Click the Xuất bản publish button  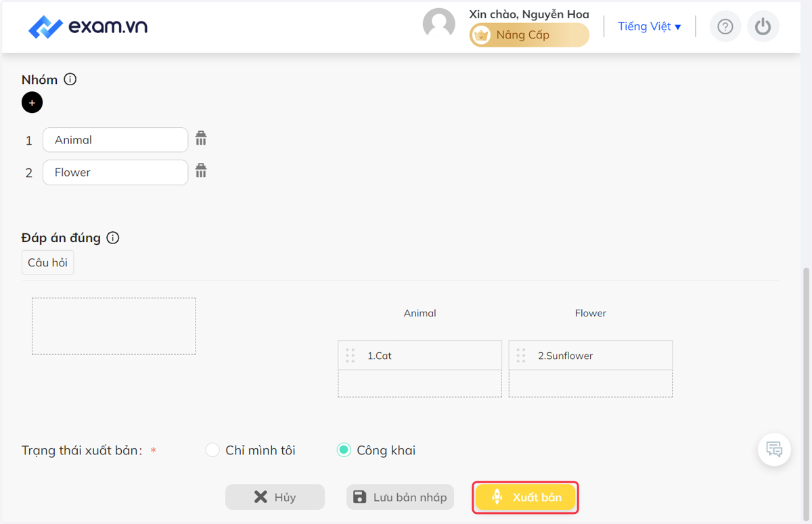point(525,498)
